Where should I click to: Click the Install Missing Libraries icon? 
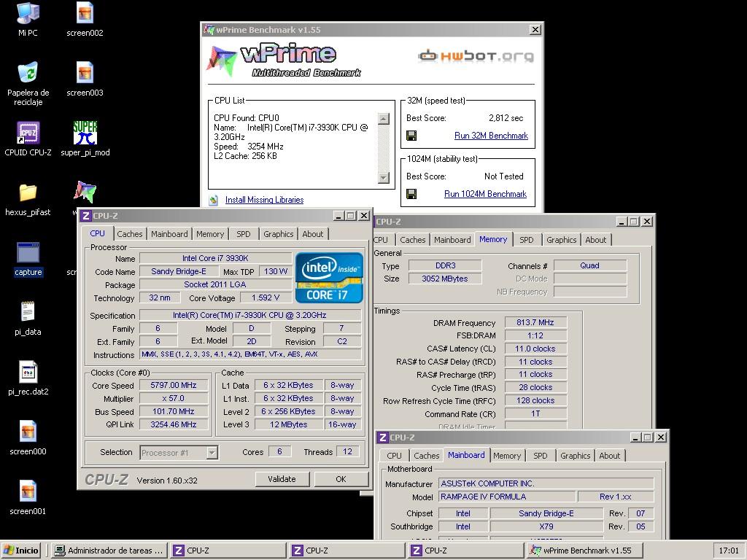214,200
